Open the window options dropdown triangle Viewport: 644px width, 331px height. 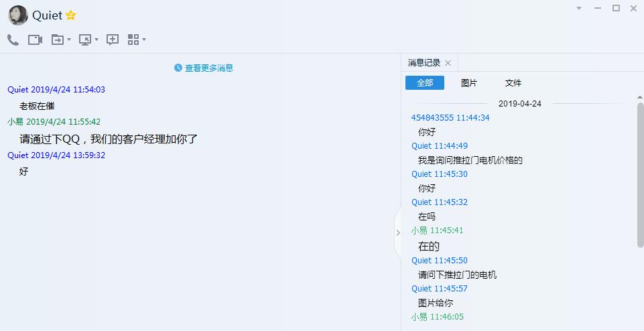[579, 8]
